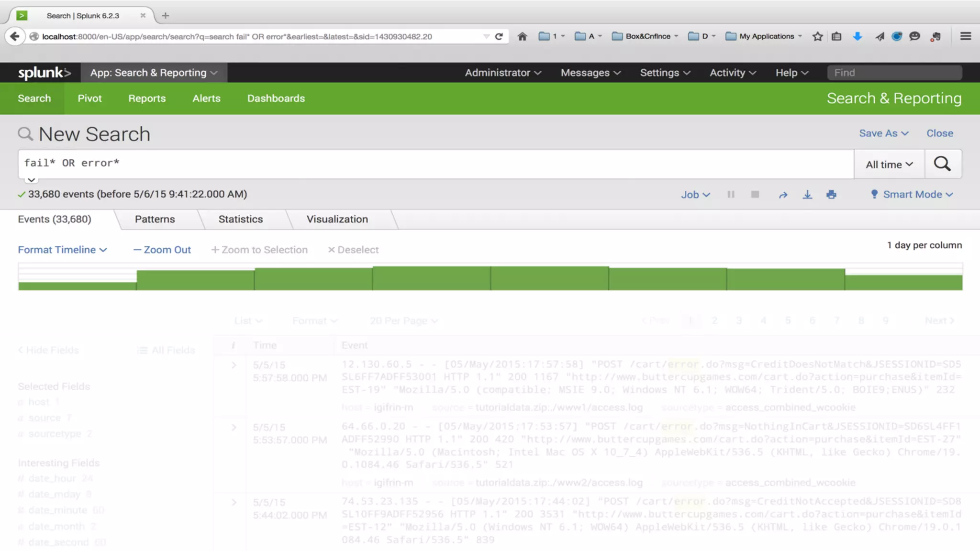Click the globe extension icon in toolbar
The image size is (980, 551).
coord(897,36)
